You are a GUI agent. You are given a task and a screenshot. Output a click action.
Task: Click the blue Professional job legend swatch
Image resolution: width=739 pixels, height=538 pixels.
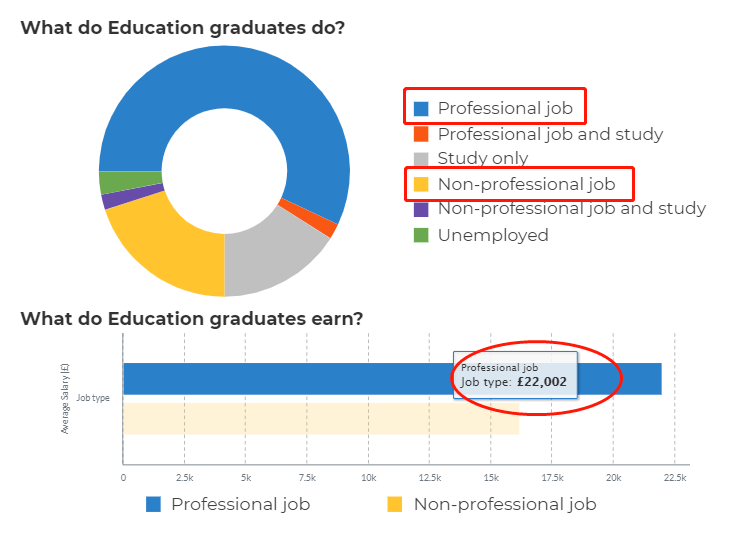[421, 108]
